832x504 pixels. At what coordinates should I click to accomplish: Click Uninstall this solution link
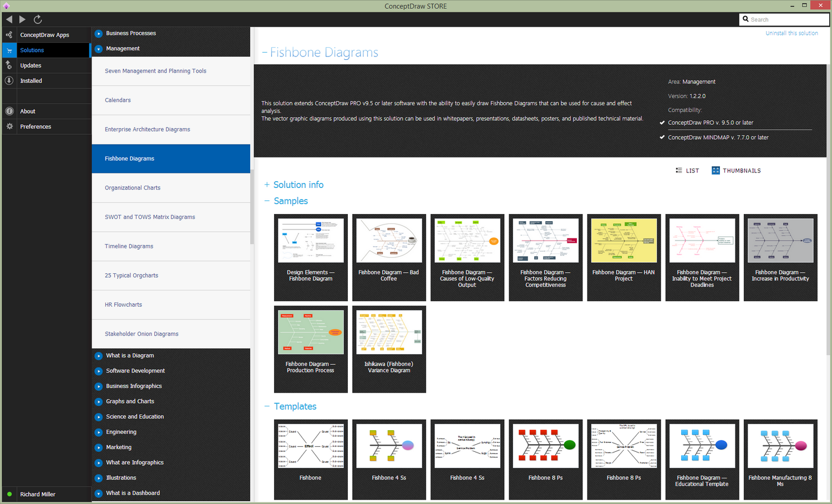(x=792, y=33)
